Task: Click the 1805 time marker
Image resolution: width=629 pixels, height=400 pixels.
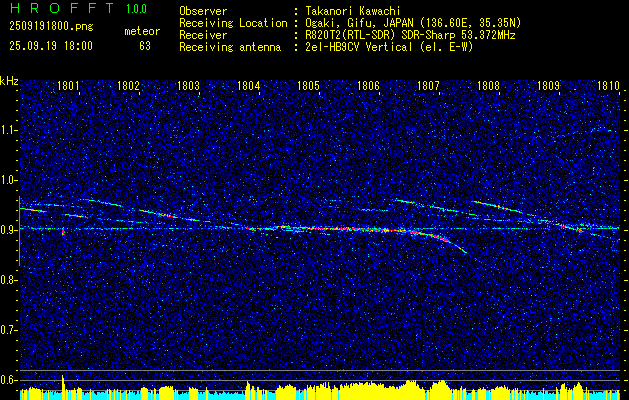Action: (x=308, y=86)
